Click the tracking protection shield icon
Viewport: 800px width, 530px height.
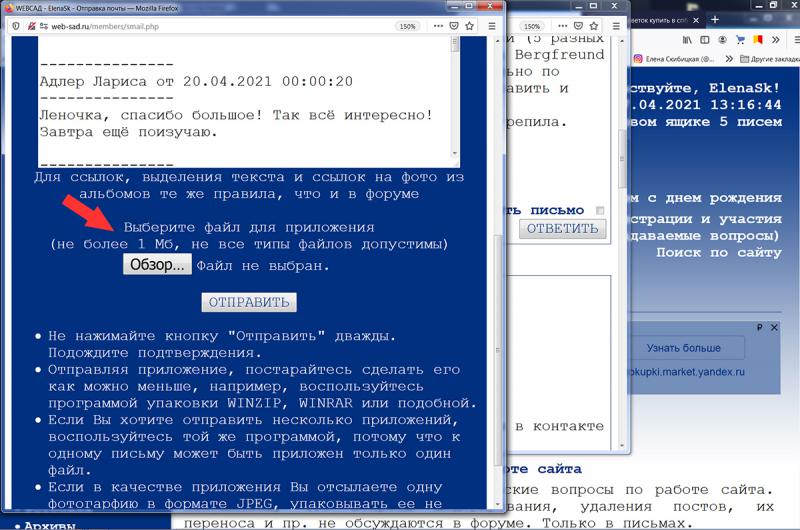[14, 26]
